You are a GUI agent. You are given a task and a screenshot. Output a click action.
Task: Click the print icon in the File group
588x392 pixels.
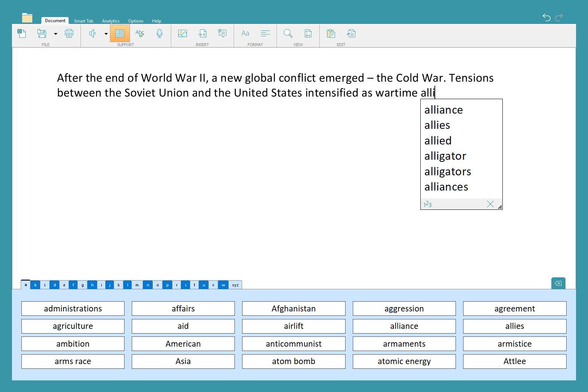pyautogui.click(x=69, y=34)
